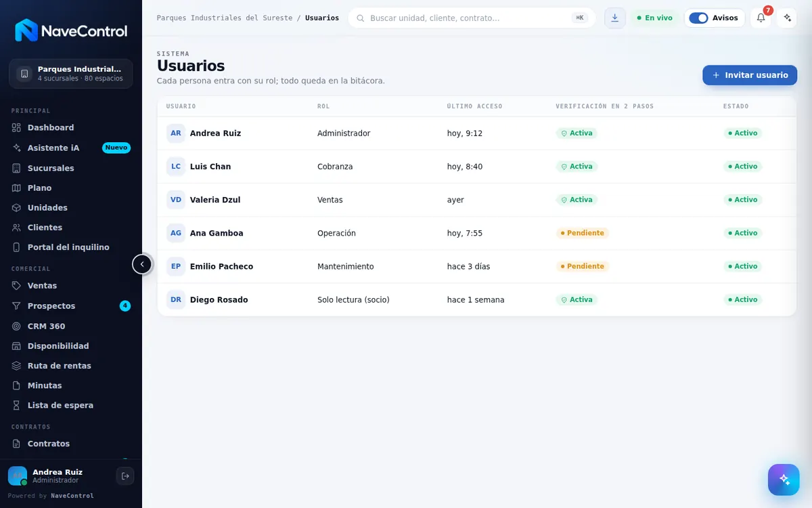Click the ⌘K shortcut badge

(x=580, y=18)
